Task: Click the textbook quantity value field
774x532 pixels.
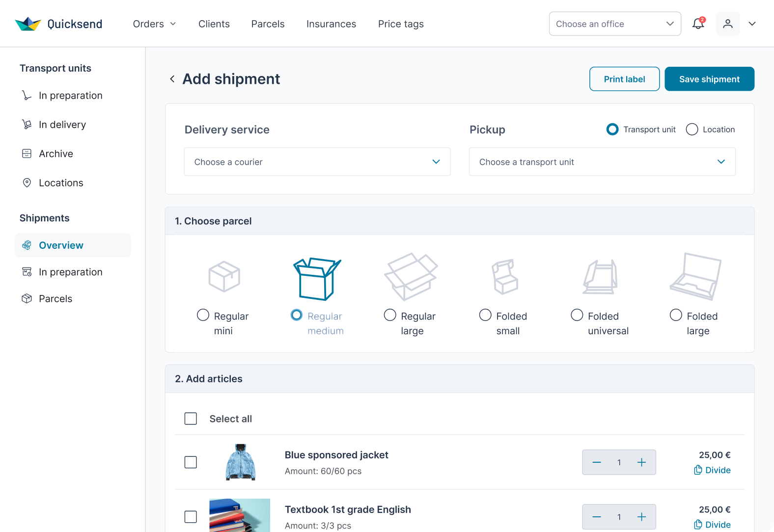Action: pyautogui.click(x=619, y=517)
